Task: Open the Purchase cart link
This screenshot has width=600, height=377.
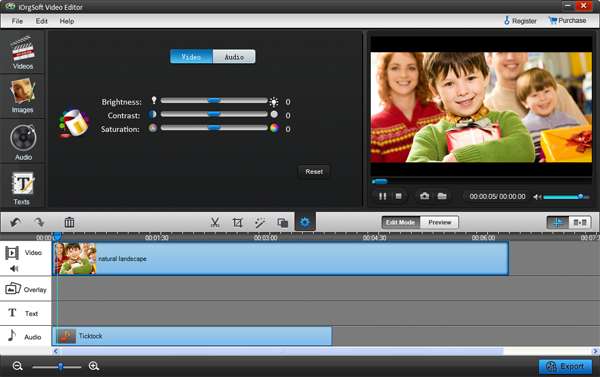Action: (x=567, y=21)
